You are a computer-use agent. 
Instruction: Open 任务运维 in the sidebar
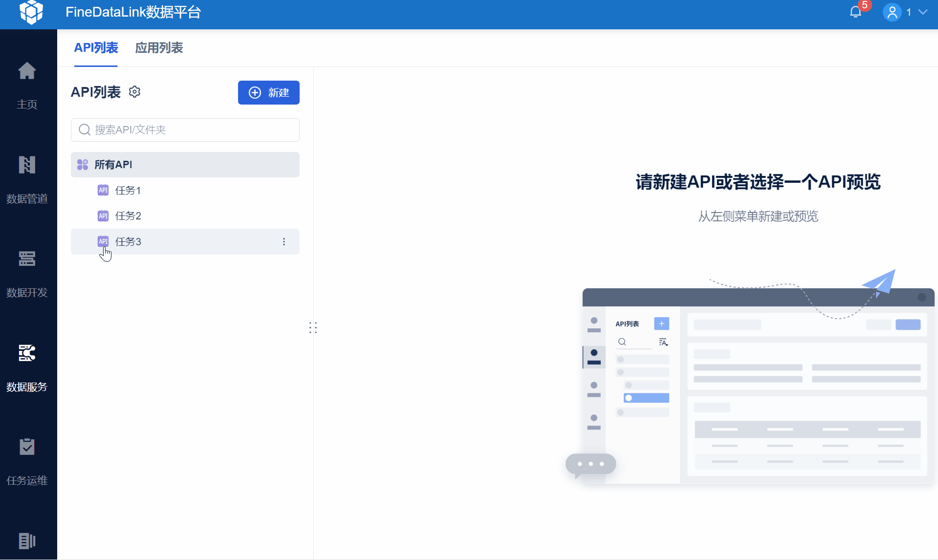click(27, 462)
